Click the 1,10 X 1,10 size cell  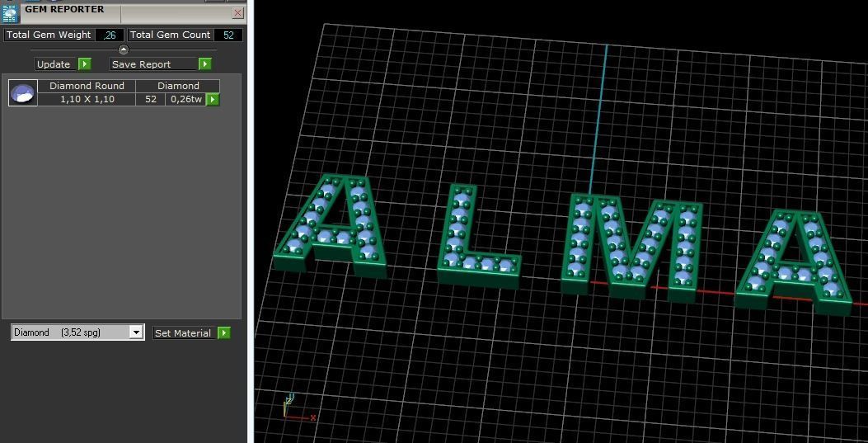(87, 100)
